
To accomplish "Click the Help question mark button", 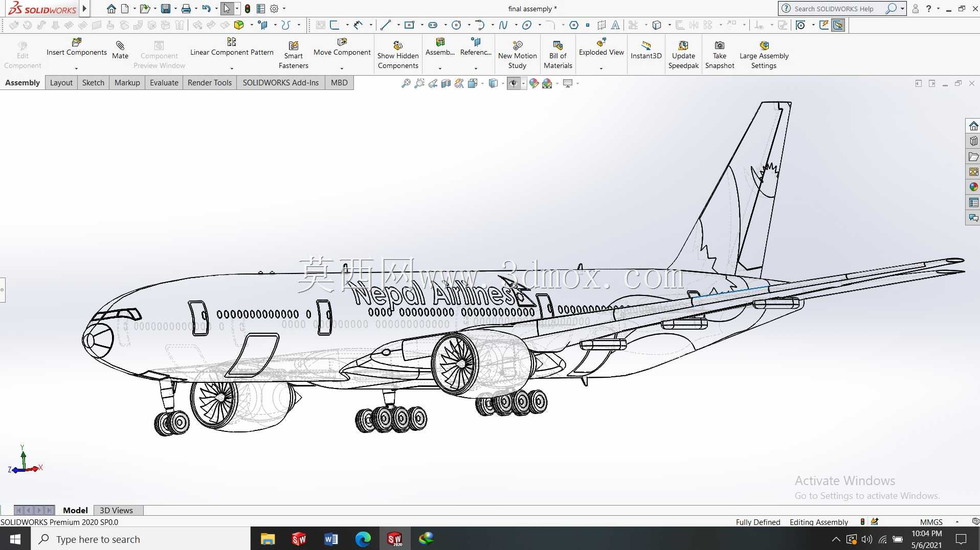I will click(928, 9).
